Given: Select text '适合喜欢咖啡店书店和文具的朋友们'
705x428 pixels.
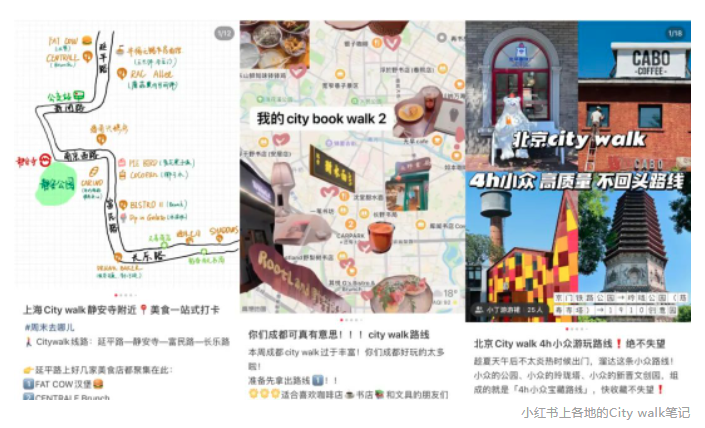Looking at the screenshot, I should pyautogui.click(x=365, y=395).
